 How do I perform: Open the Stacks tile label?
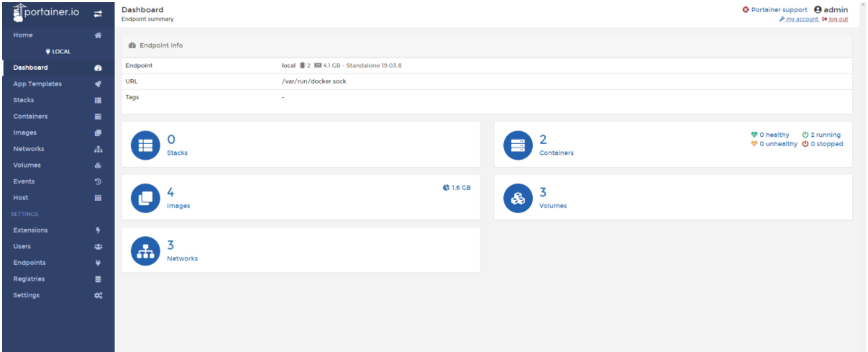pos(178,153)
